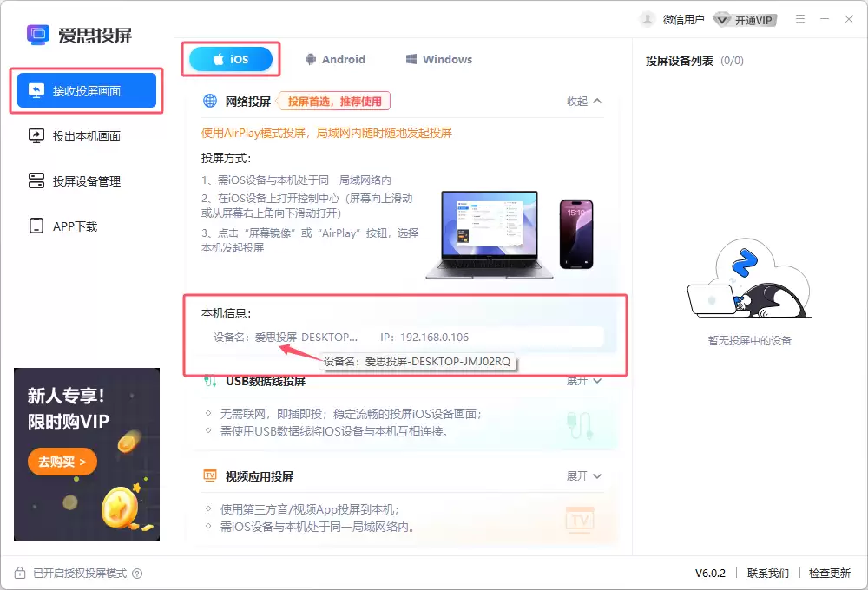Switch to the Windows tab
The image size is (868, 590).
438,59
